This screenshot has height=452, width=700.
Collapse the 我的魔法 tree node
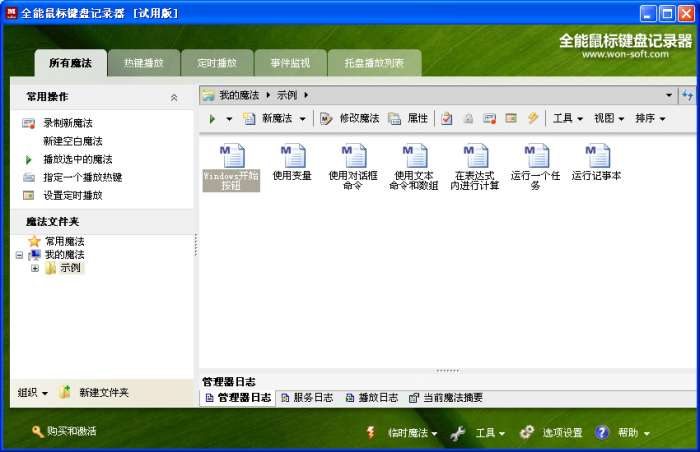point(19,255)
